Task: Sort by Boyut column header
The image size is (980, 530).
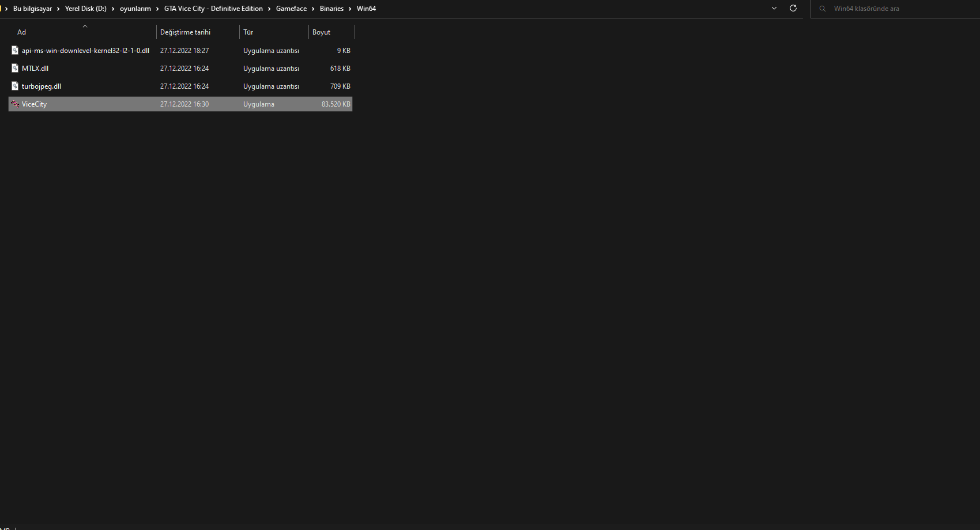Action: (x=321, y=32)
